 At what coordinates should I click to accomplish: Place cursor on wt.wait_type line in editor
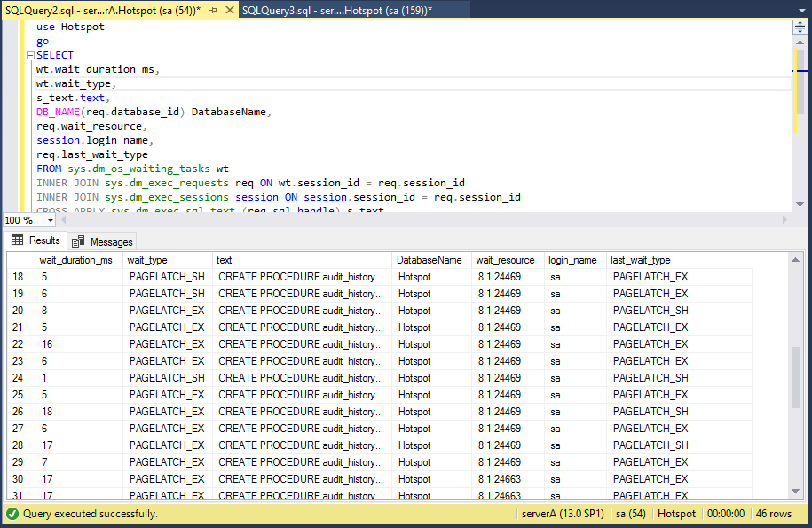click(75, 83)
